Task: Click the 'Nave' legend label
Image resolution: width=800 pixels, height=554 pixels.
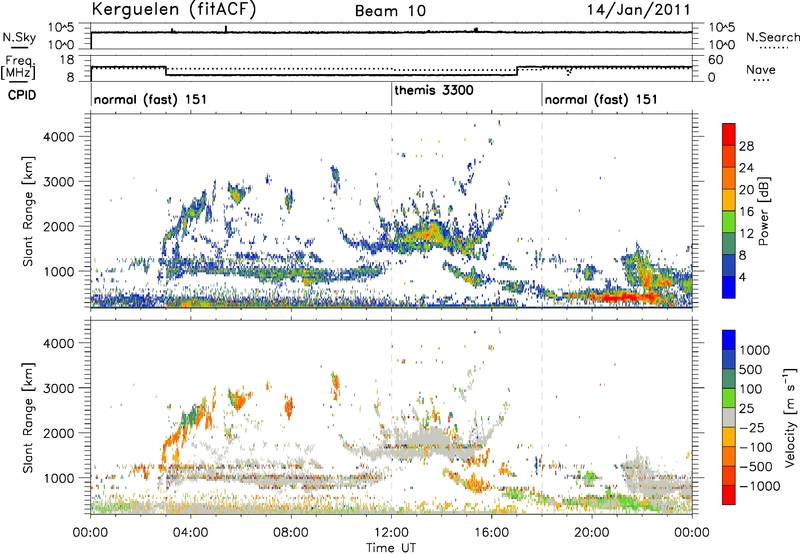Action: pyautogui.click(x=761, y=69)
